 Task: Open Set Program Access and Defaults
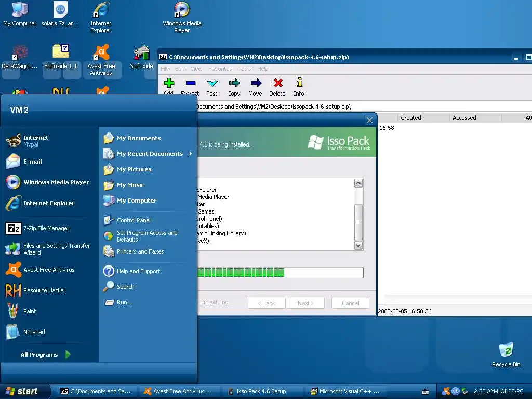click(147, 236)
